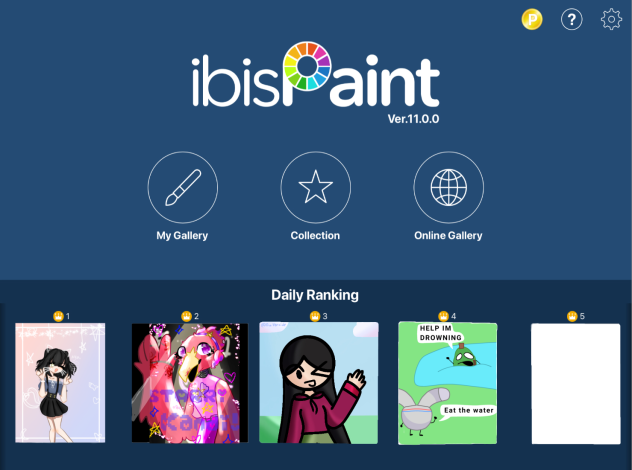Screen dimensions: 632x470
Task: Click the rank 4 crown badge
Action: tap(443, 316)
